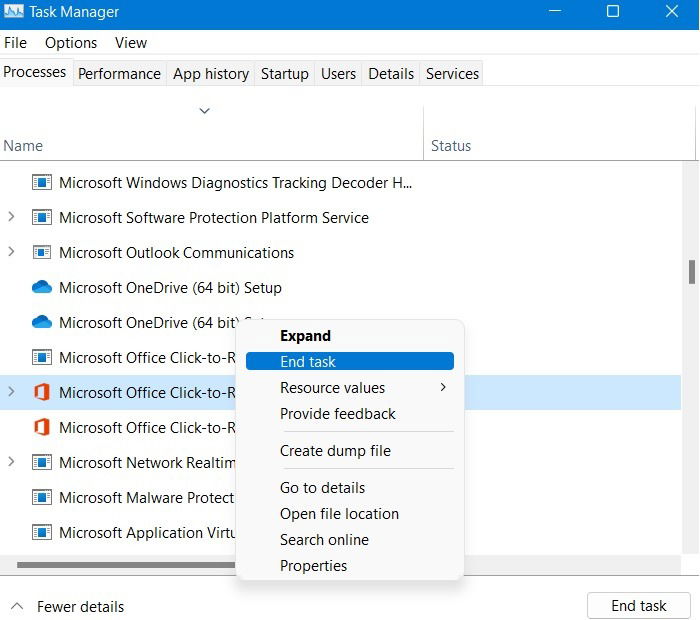This screenshot has height=620, width=700.
Task: Minimize the Task Manager window
Action: (555, 11)
